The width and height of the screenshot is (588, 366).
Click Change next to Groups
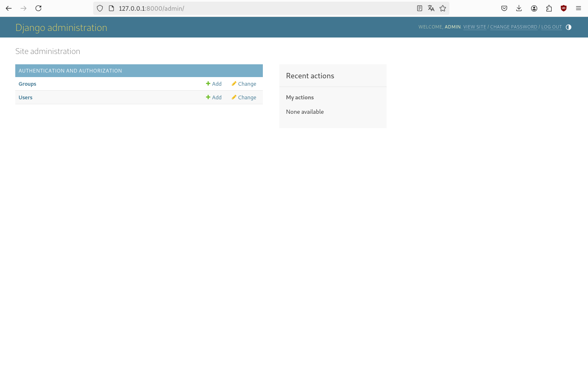tap(244, 84)
